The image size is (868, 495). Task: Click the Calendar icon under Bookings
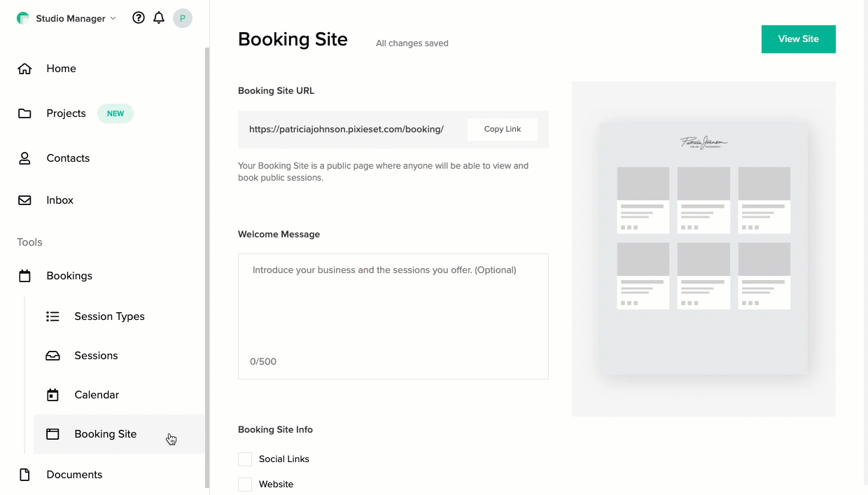click(x=52, y=394)
